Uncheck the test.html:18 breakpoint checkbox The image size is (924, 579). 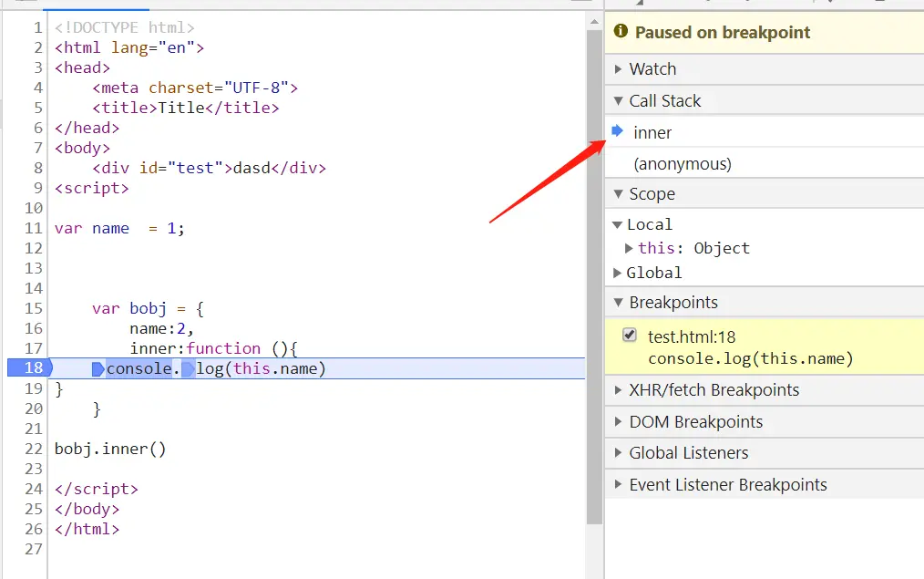[630, 336]
